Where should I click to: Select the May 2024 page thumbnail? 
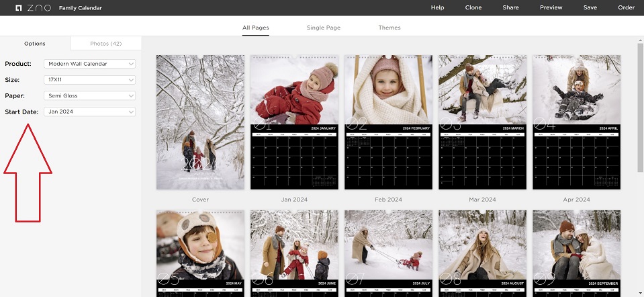200,253
